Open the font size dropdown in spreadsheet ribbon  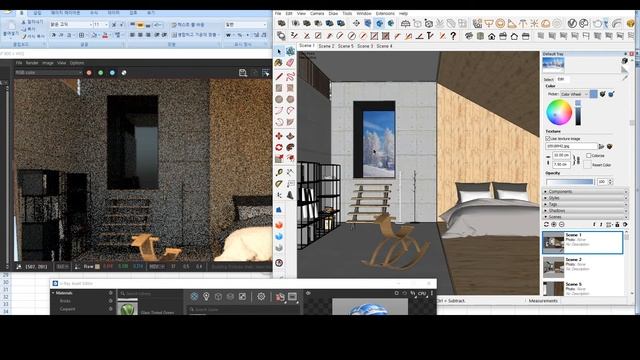107,25
